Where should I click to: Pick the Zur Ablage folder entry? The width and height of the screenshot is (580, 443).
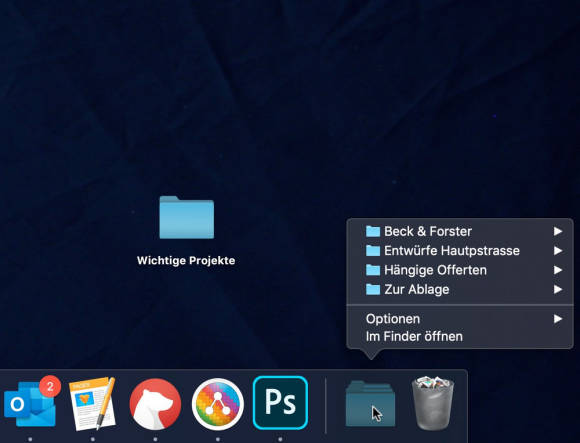click(x=460, y=289)
